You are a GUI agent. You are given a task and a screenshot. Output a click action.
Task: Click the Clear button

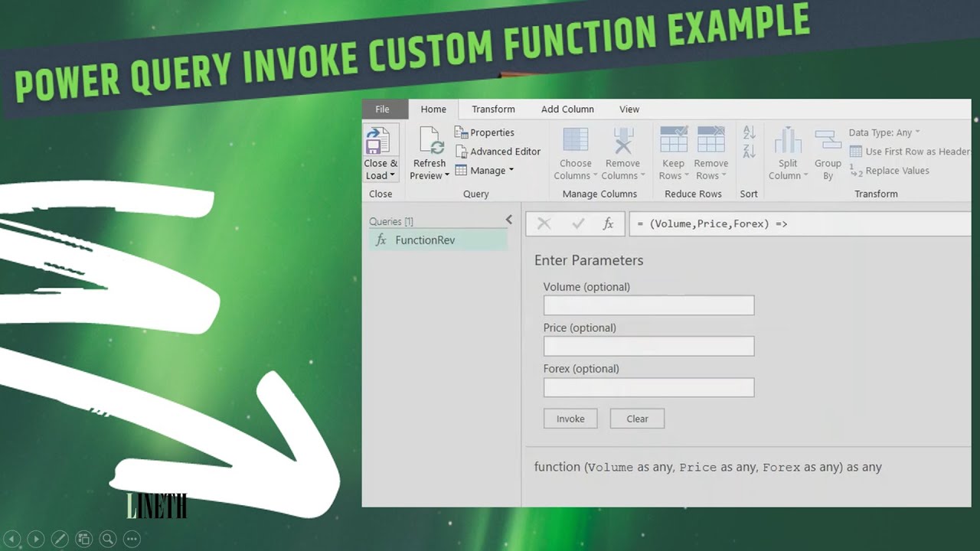[637, 419]
